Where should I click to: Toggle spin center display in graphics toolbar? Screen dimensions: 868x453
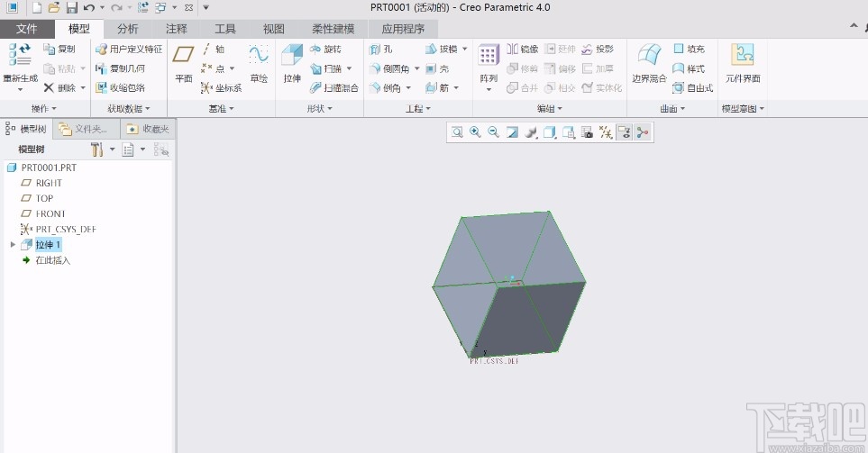pos(643,132)
